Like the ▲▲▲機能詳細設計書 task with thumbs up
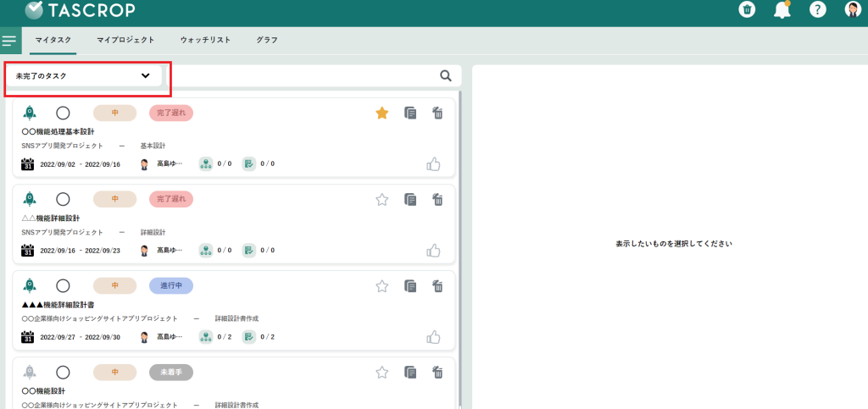Screen dimensions: 868x409 [433, 336]
